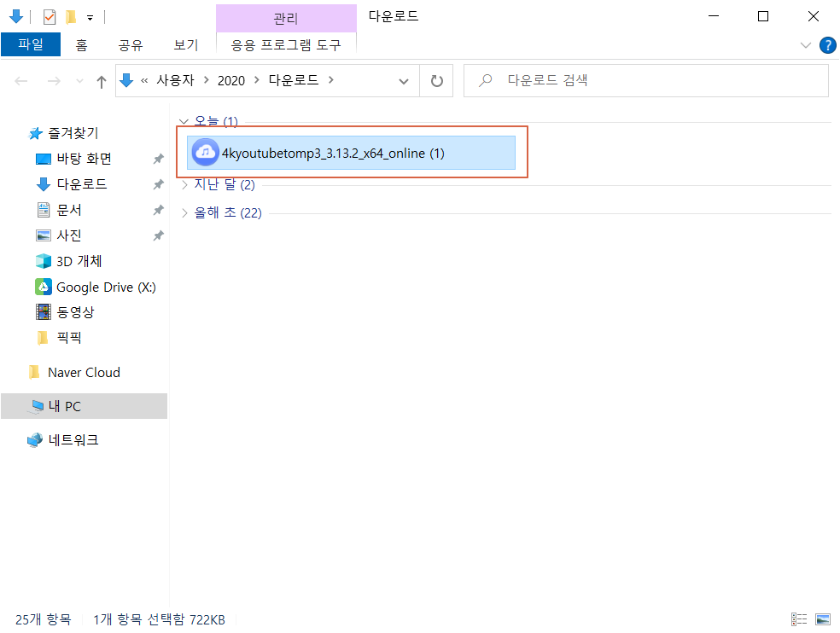Expand the chevron after 다운로드 in address bar

pyautogui.click(x=331, y=80)
